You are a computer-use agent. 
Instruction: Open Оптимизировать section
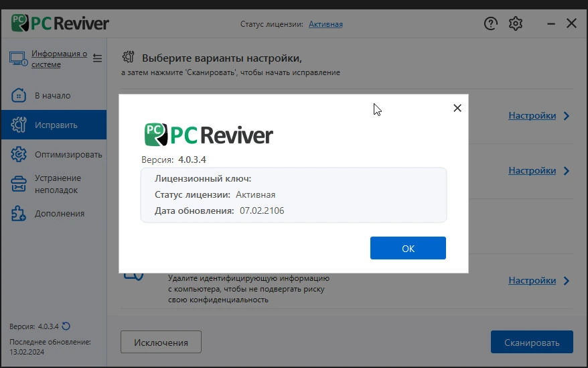tap(54, 154)
